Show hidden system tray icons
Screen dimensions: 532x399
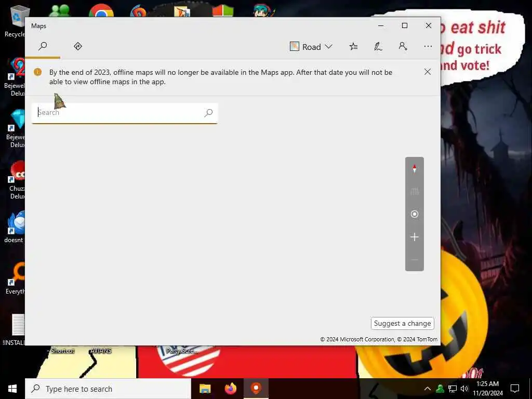click(x=427, y=389)
